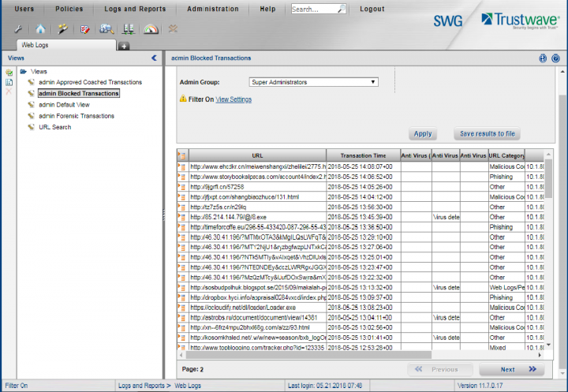The width and height of the screenshot is (568, 392).
Task: Sort by URL Category column header
Action: [x=506, y=155]
